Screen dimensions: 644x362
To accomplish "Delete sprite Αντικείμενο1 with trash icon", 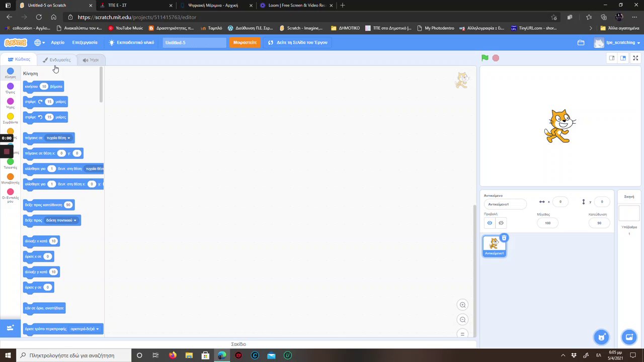I will (504, 238).
